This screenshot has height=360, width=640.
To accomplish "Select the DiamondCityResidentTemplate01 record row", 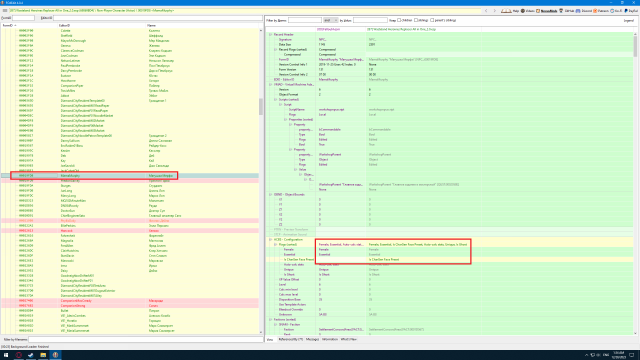I will click(x=130, y=100).
